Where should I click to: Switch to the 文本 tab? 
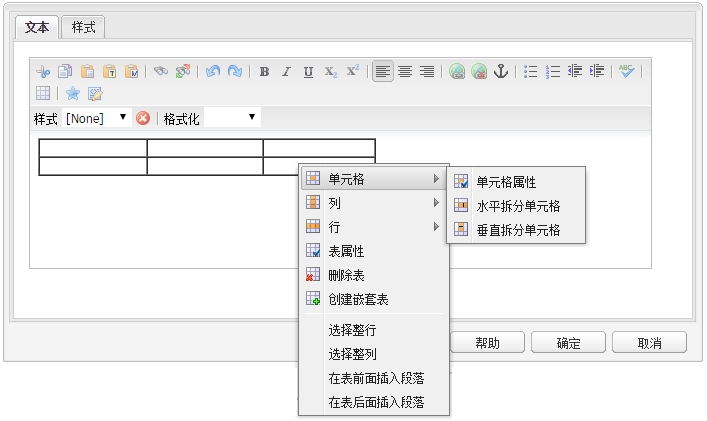(37, 27)
